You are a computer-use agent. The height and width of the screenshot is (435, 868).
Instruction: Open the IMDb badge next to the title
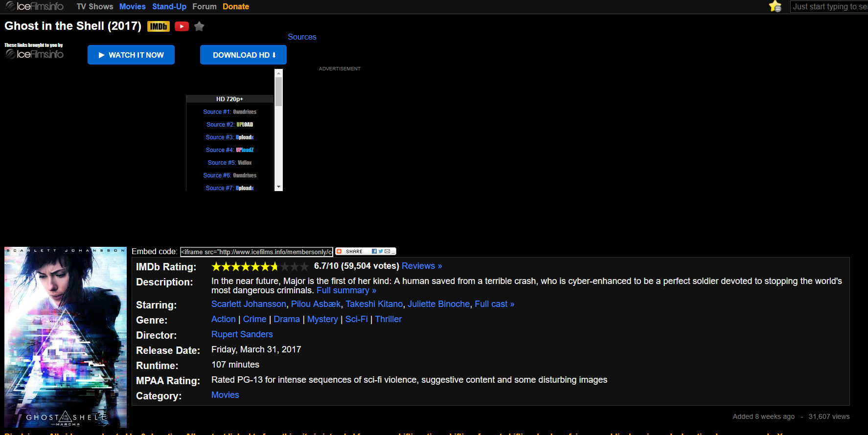click(x=159, y=26)
